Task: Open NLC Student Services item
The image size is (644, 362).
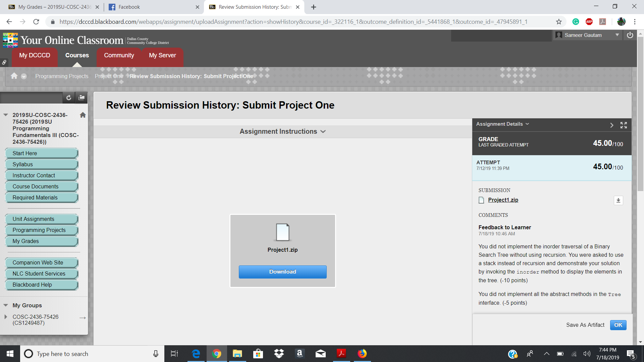Action: pos(42,274)
